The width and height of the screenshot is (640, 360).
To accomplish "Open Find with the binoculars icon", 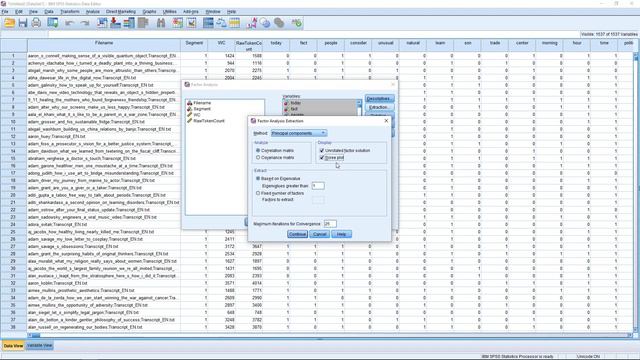I will 161,23.
